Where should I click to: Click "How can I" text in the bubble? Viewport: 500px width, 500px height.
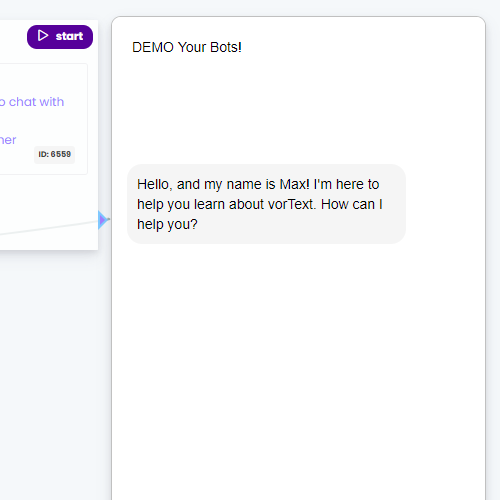coord(352,204)
